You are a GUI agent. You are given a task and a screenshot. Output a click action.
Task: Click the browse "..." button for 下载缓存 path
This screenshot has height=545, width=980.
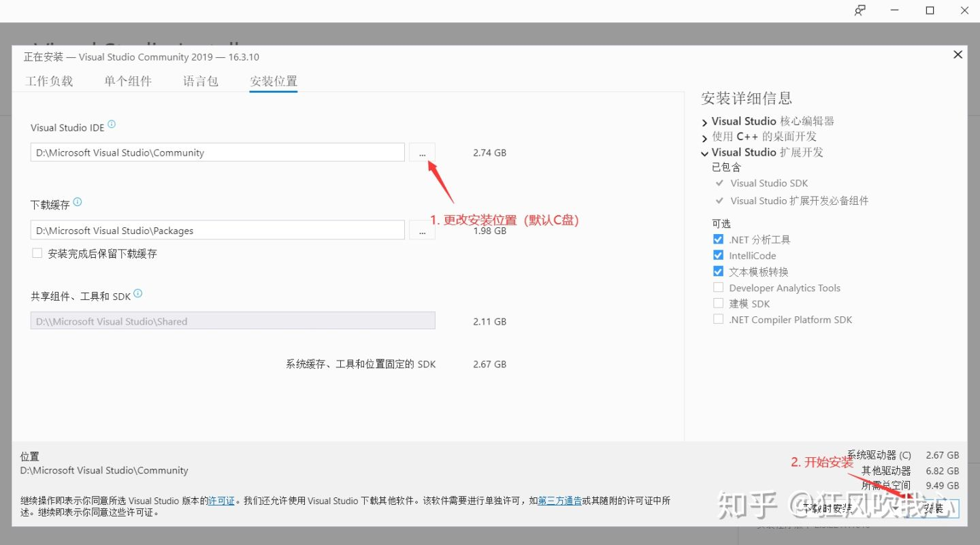click(x=422, y=230)
